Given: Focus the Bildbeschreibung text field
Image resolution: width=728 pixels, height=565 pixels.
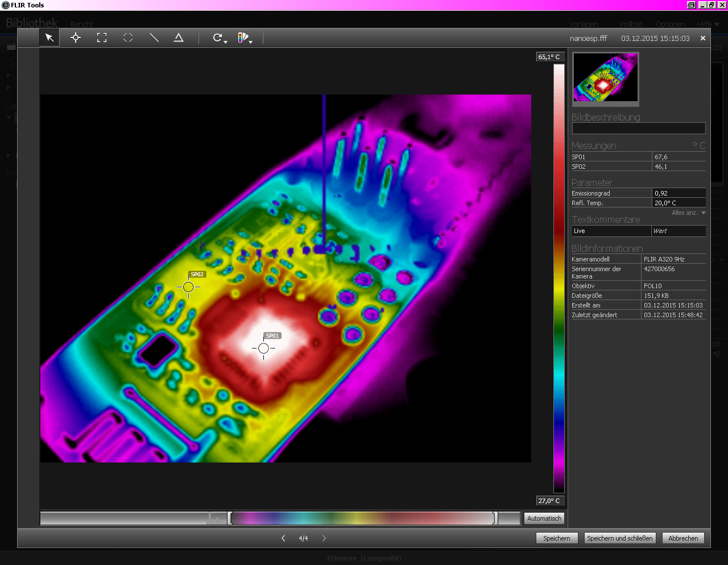Looking at the screenshot, I should click(639, 128).
